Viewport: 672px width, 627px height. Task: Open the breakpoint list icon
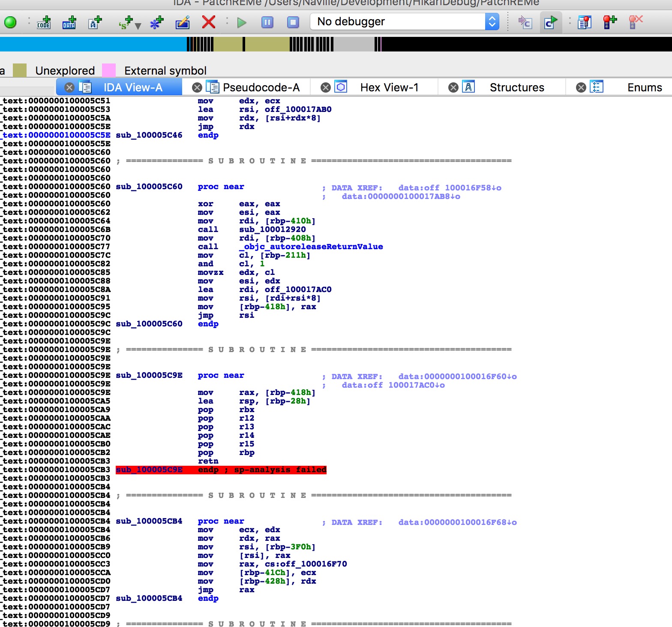pos(584,22)
